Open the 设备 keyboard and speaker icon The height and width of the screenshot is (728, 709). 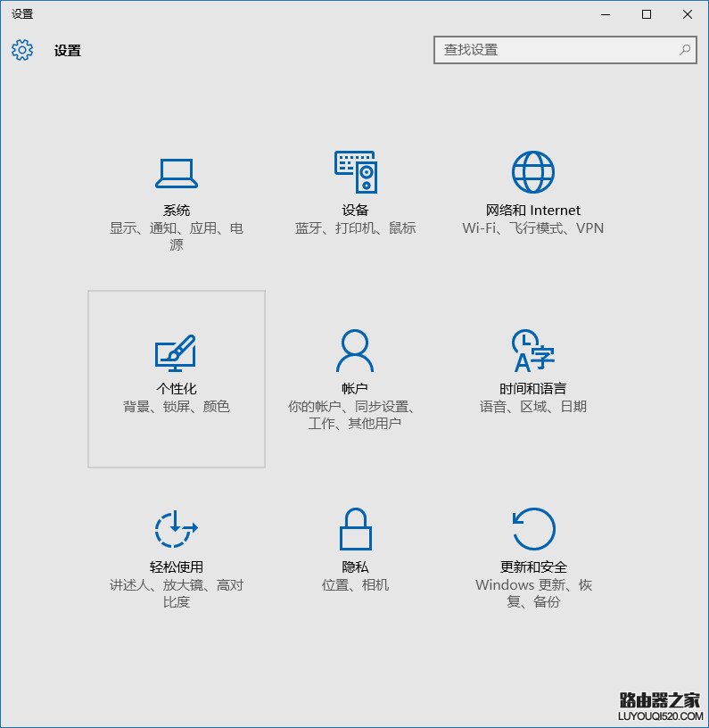(356, 172)
